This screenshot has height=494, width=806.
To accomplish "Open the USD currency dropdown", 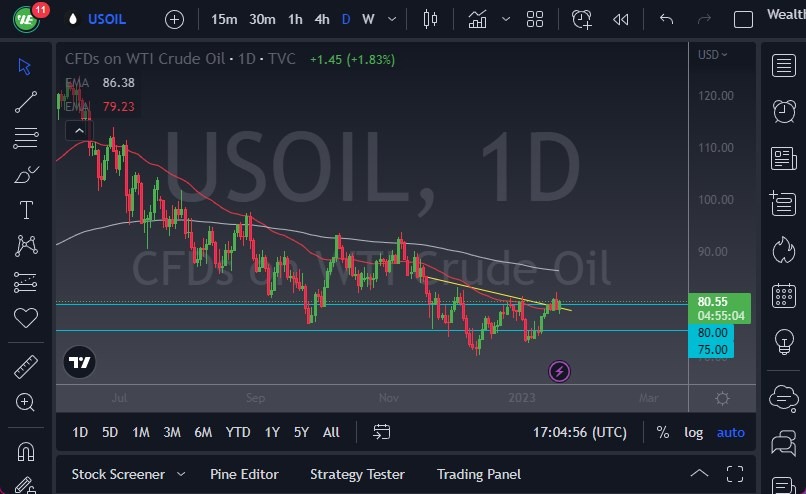I will [x=712, y=54].
